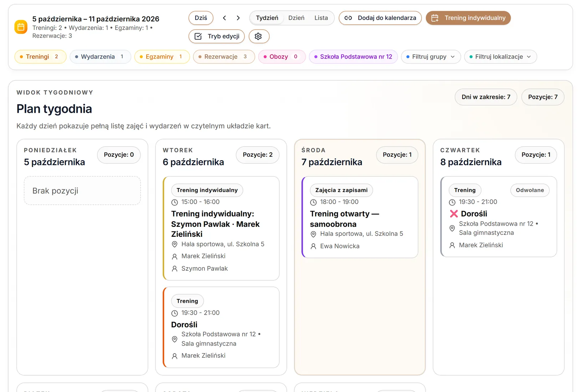Screen dimensions: 585x392
Task: Switch to the Tydzień view tab
Action: 267,18
